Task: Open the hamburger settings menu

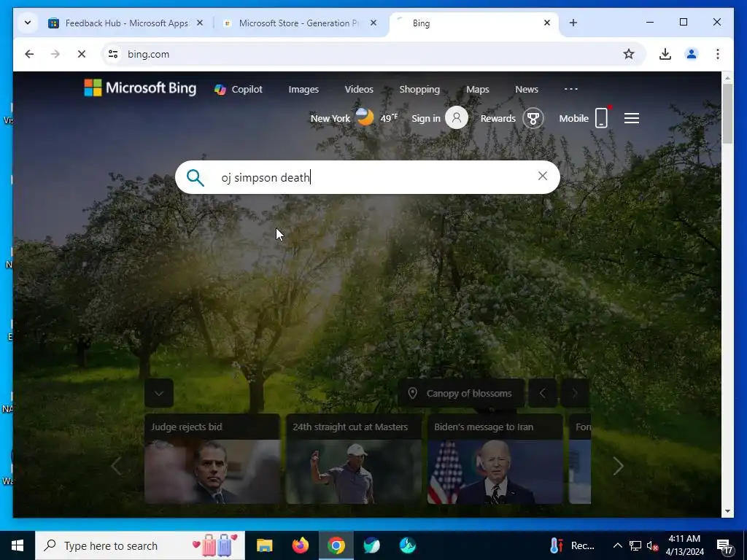Action: [632, 118]
